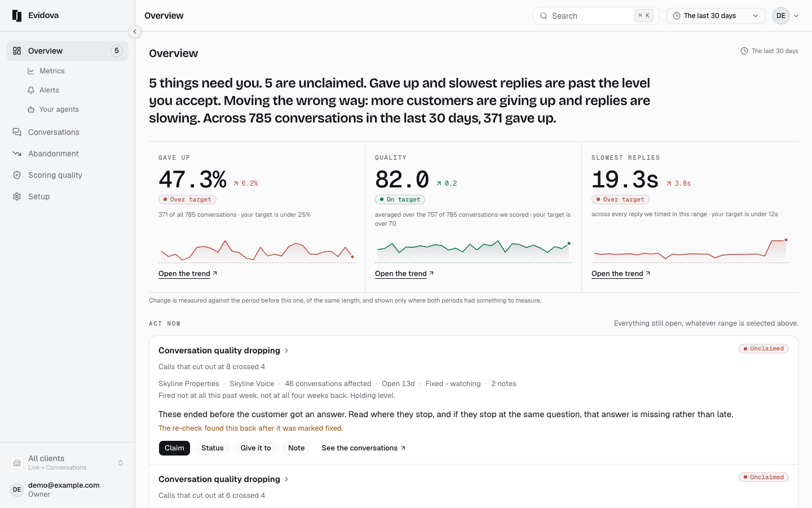Click the On target badge under 82.0
812x508 pixels.
[x=400, y=199]
